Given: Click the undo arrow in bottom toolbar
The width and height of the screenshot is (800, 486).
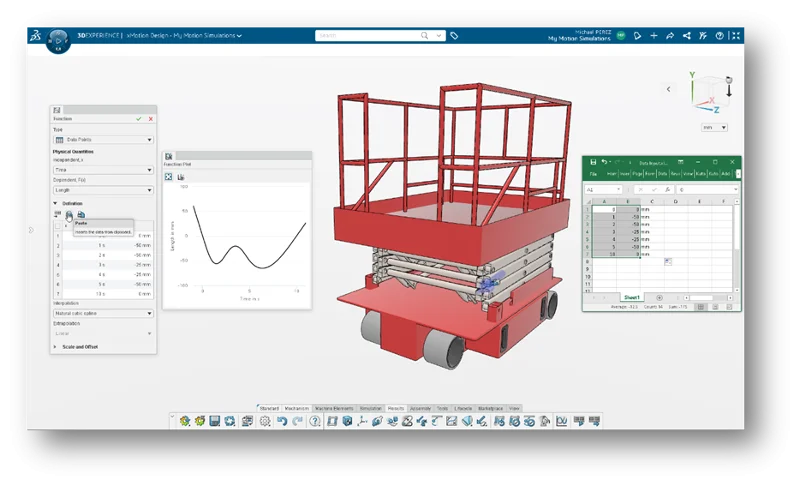Looking at the screenshot, I should [x=283, y=421].
